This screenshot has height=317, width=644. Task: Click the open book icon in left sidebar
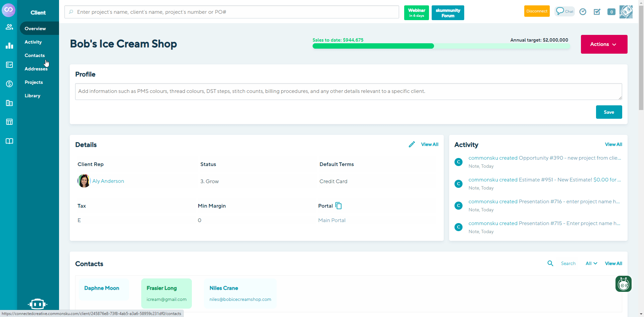pyautogui.click(x=9, y=141)
